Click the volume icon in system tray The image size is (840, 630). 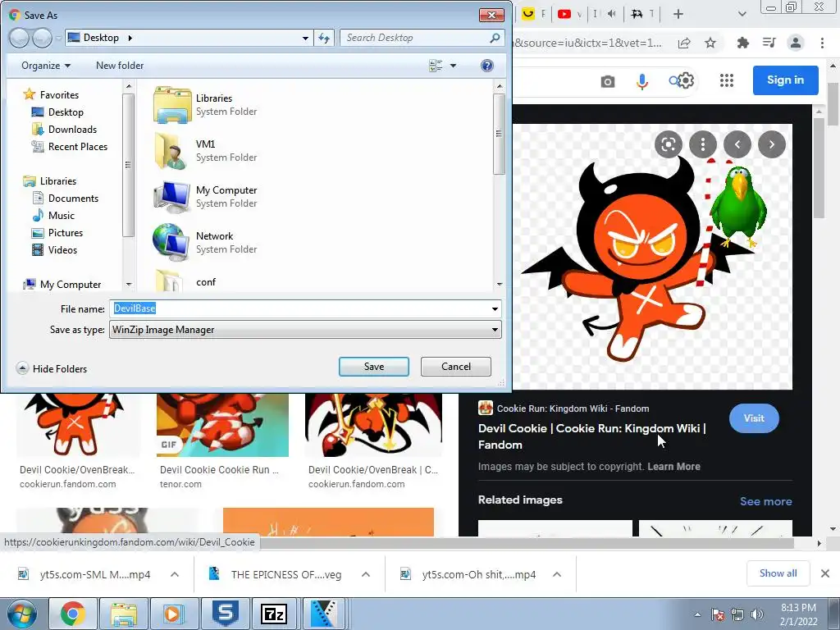coord(757,614)
